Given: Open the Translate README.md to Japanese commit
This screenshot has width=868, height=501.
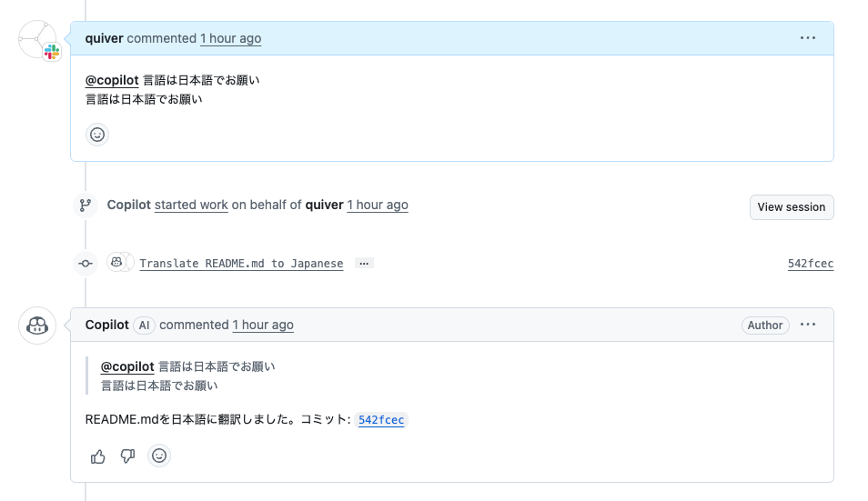Looking at the screenshot, I should click(241, 264).
